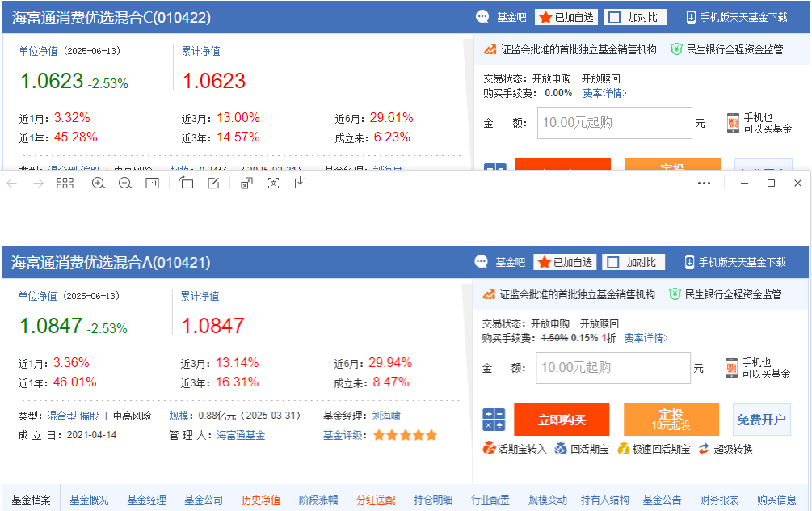Switch to 基金概况 tab

[89, 500]
